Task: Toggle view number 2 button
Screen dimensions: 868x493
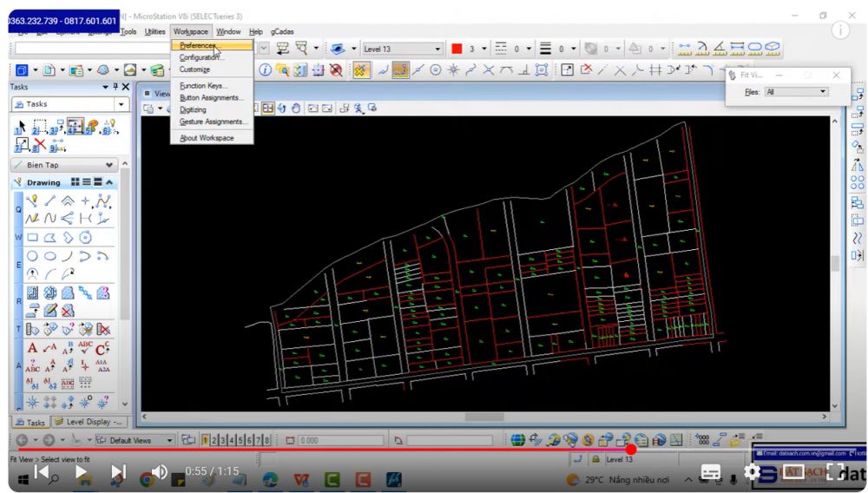Action: 214,440
